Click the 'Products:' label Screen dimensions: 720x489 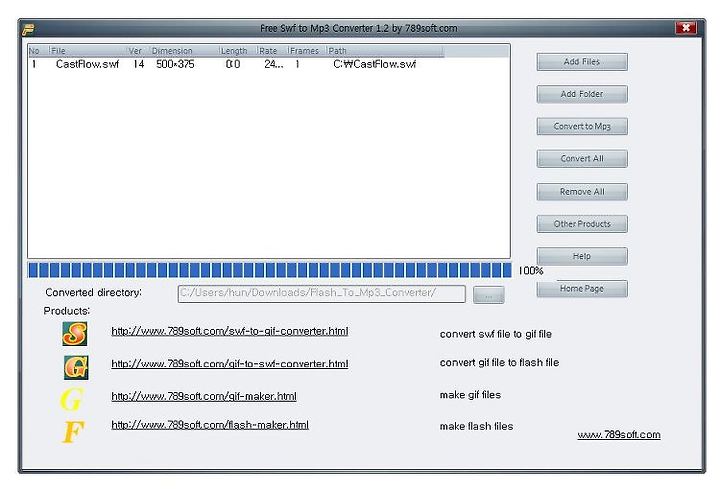tap(67, 311)
